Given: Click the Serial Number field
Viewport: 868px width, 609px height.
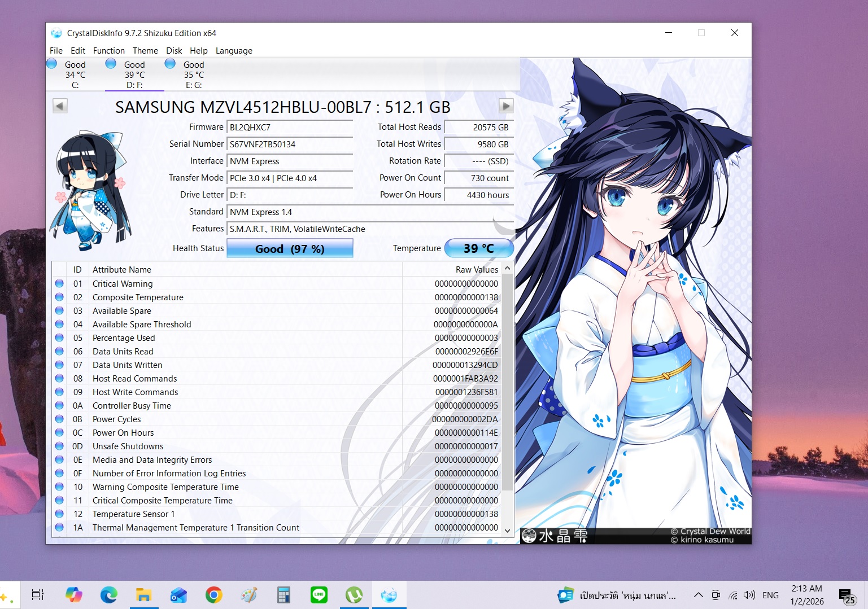Looking at the screenshot, I should pos(290,144).
